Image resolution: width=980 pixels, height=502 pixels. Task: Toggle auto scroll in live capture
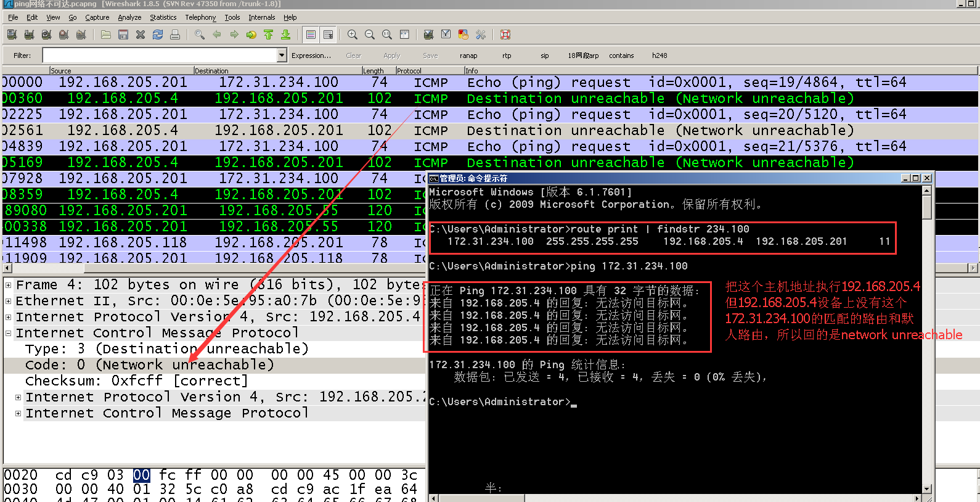click(328, 35)
